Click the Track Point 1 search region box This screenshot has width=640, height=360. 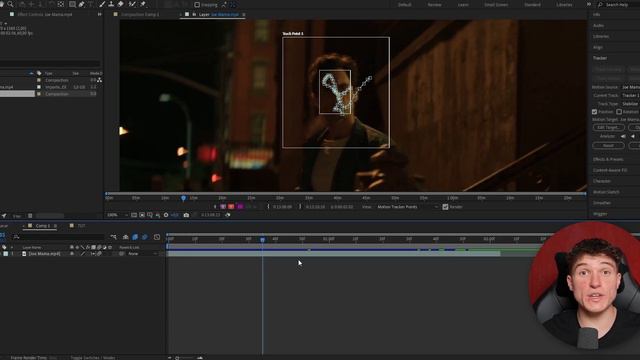click(x=336, y=93)
